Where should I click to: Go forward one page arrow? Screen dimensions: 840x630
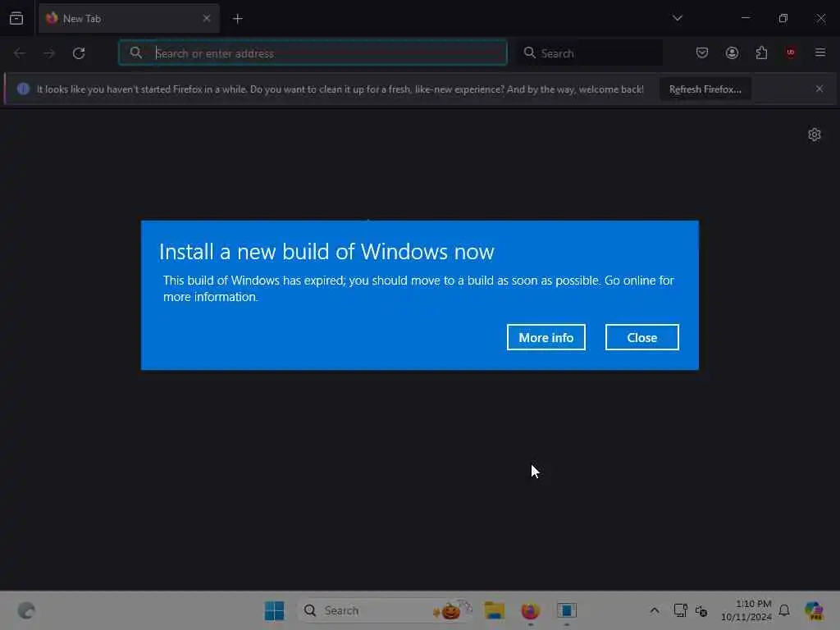tap(49, 53)
